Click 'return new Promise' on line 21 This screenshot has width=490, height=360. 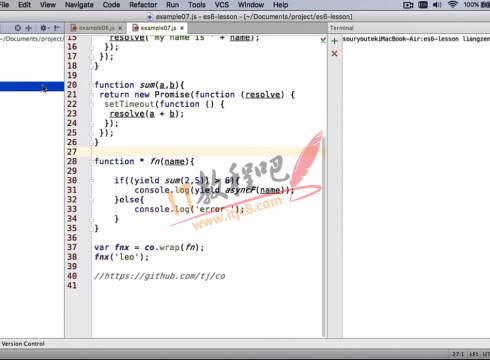pyautogui.click(x=144, y=95)
